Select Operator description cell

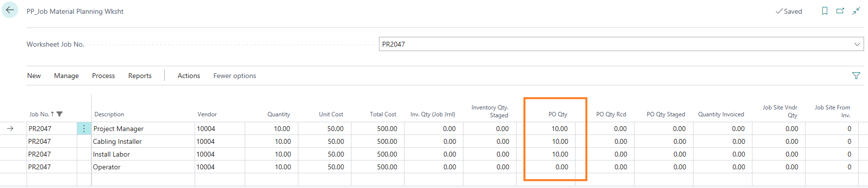144,167
